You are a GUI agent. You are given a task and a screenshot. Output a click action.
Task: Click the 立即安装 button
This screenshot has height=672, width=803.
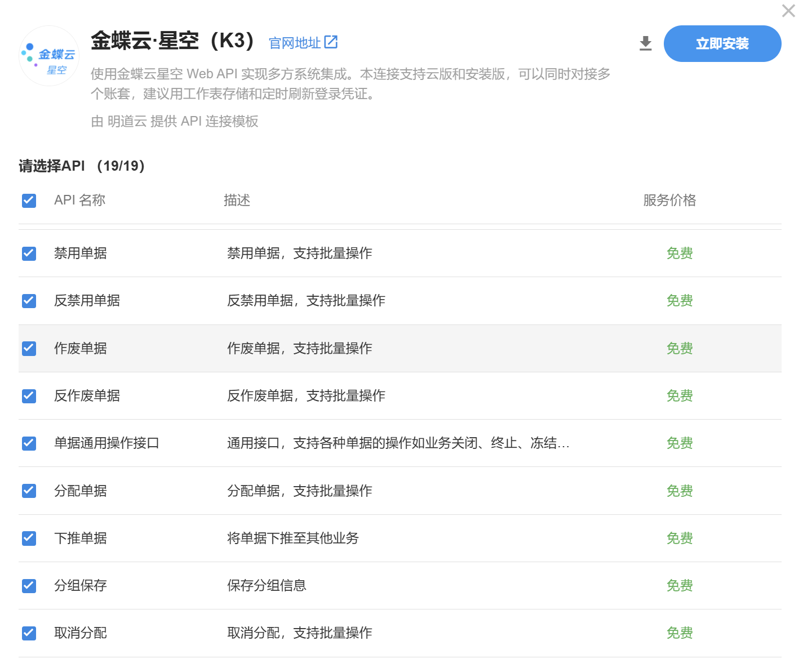pyautogui.click(x=722, y=43)
